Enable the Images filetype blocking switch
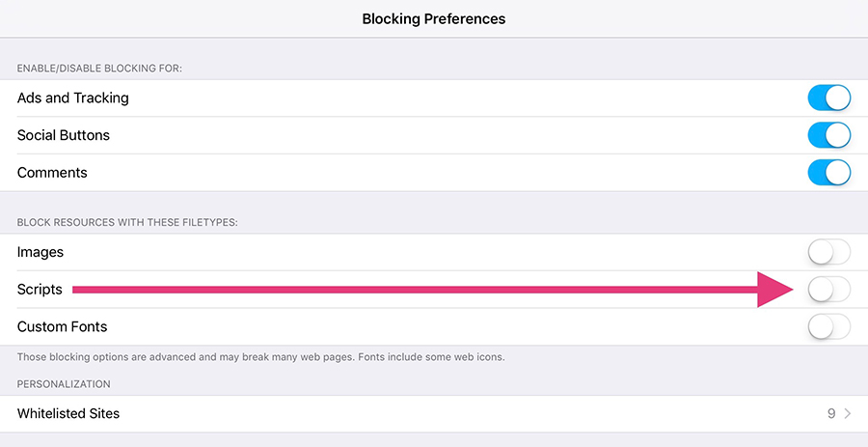 tap(828, 252)
